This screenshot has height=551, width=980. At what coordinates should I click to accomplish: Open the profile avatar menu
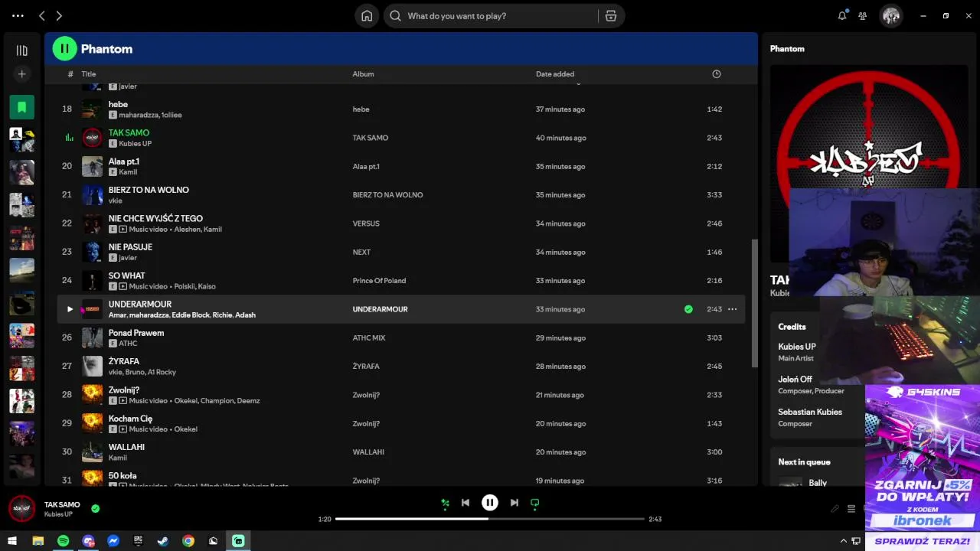pyautogui.click(x=890, y=15)
